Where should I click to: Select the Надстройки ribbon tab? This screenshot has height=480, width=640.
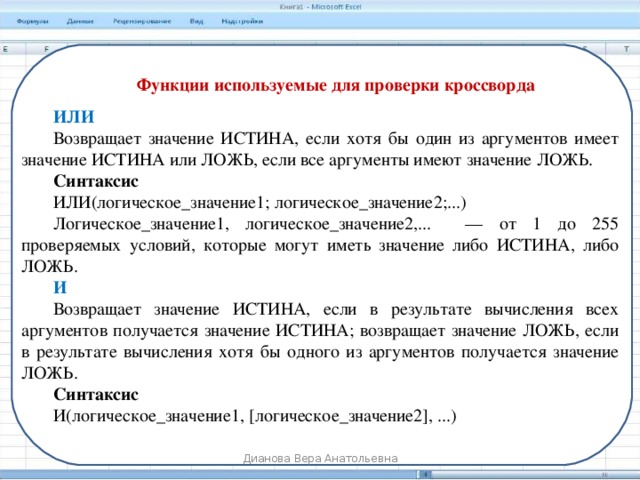242,21
